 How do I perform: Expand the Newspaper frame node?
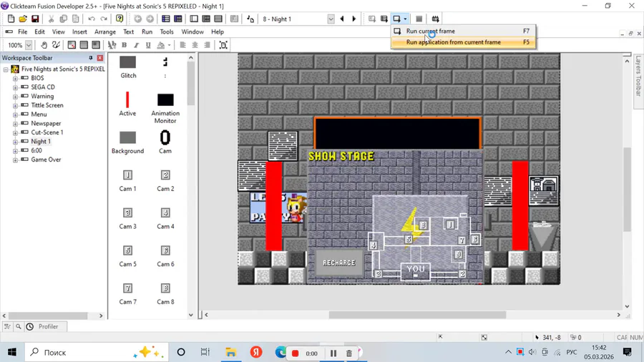coord(15,124)
